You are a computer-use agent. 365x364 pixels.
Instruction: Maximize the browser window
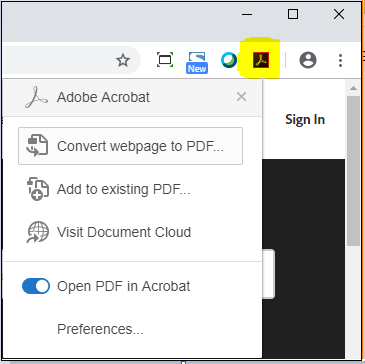coord(293,14)
